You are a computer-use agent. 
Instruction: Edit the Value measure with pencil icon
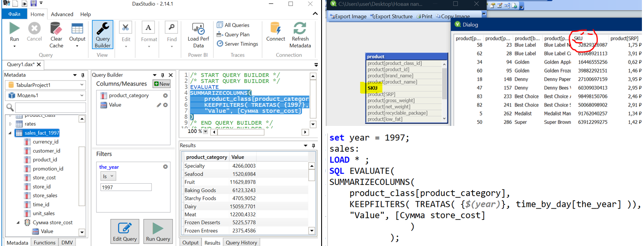(x=159, y=105)
